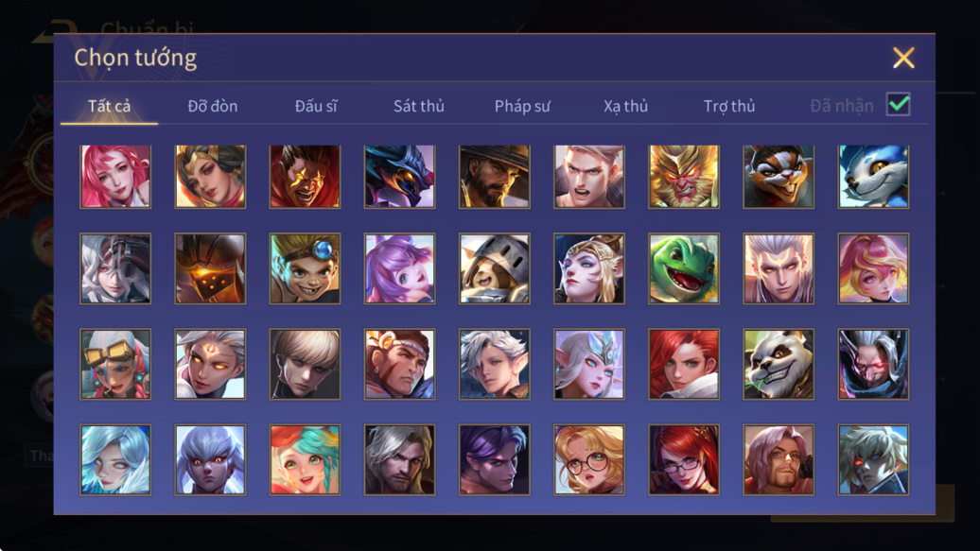Close the Chọn tướng dialog
This screenshot has height=551, width=980.
(903, 58)
